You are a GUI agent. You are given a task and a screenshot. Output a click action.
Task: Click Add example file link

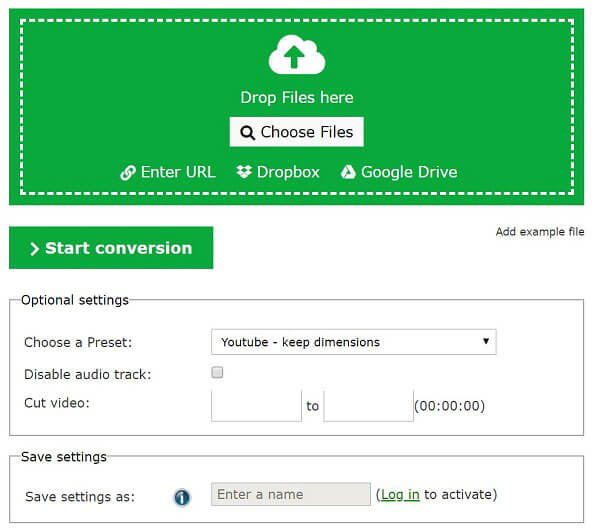pos(540,232)
